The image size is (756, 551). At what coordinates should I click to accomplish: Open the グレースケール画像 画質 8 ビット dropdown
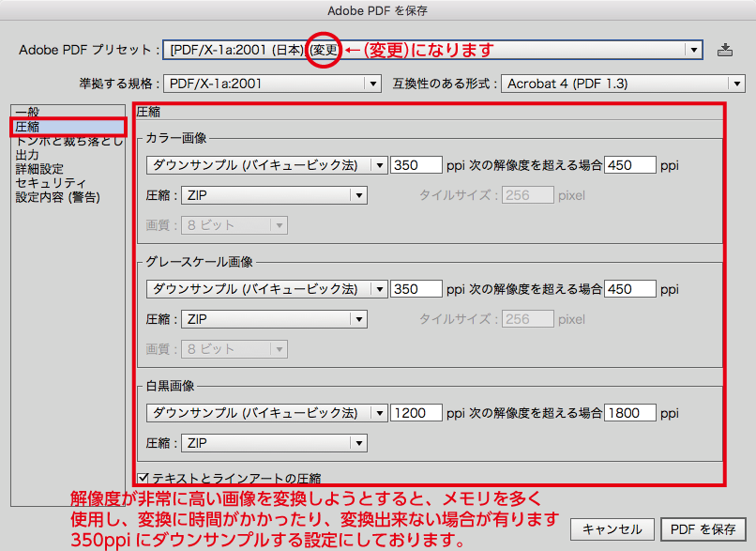tap(234, 349)
